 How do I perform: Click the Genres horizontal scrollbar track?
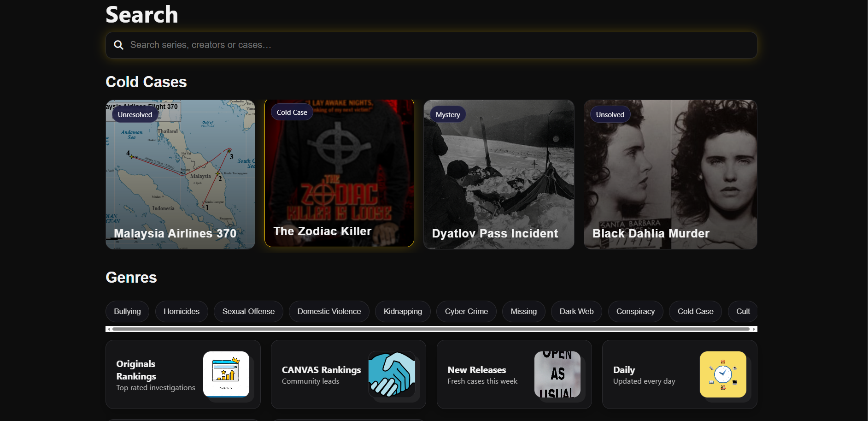[431, 329]
